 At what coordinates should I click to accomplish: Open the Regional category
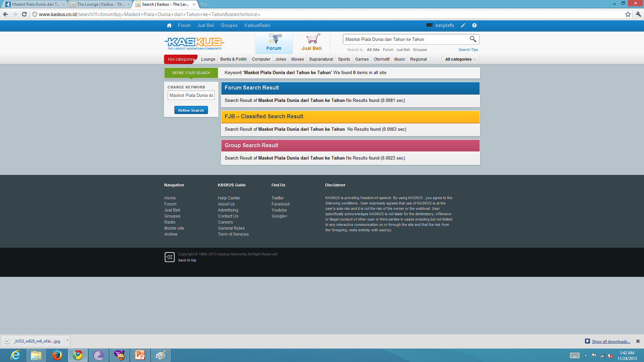(419, 59)
